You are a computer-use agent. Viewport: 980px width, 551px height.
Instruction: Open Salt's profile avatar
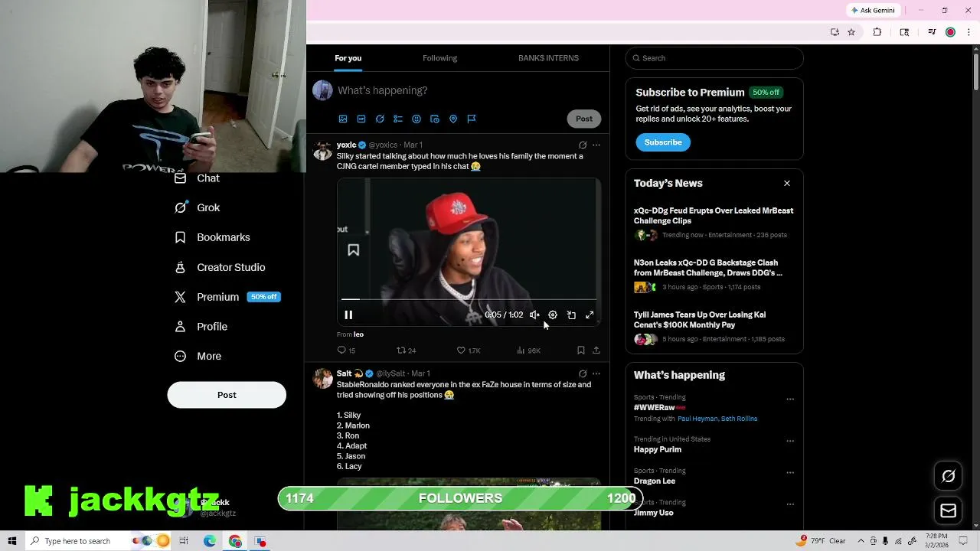click(322, 378)
